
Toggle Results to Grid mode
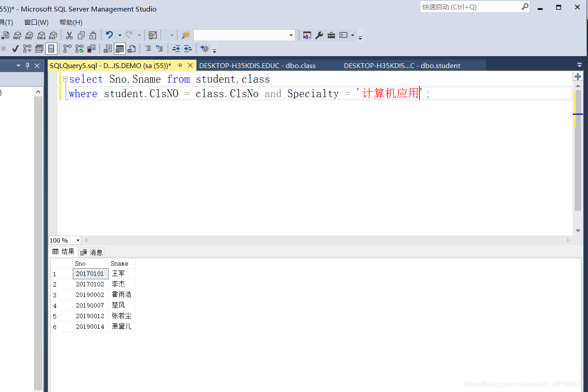(x=120, y=49)
